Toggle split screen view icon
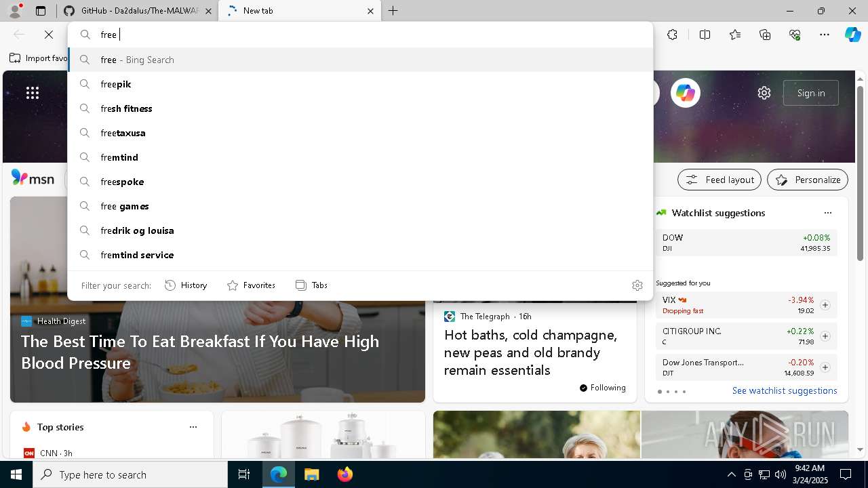 (x=705, y=35)
